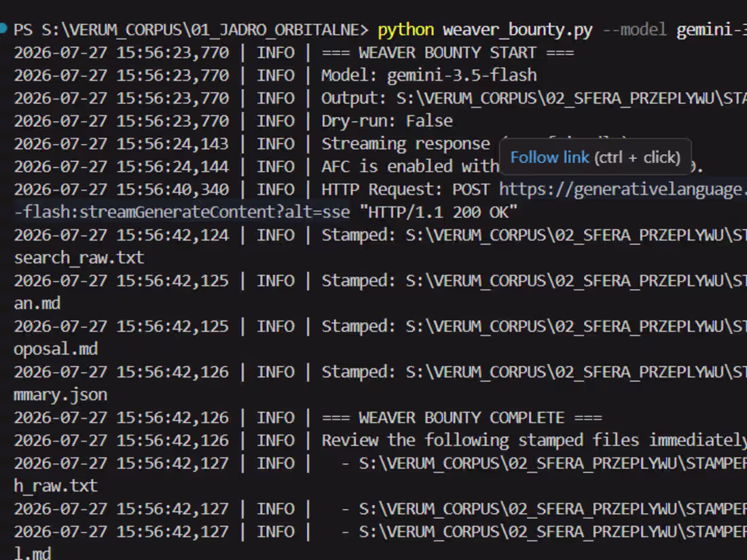Click the timestamp '2026-07-27 15:56:24,143'
This screenshot has height=560, width=747.
(x=122, y=144)
